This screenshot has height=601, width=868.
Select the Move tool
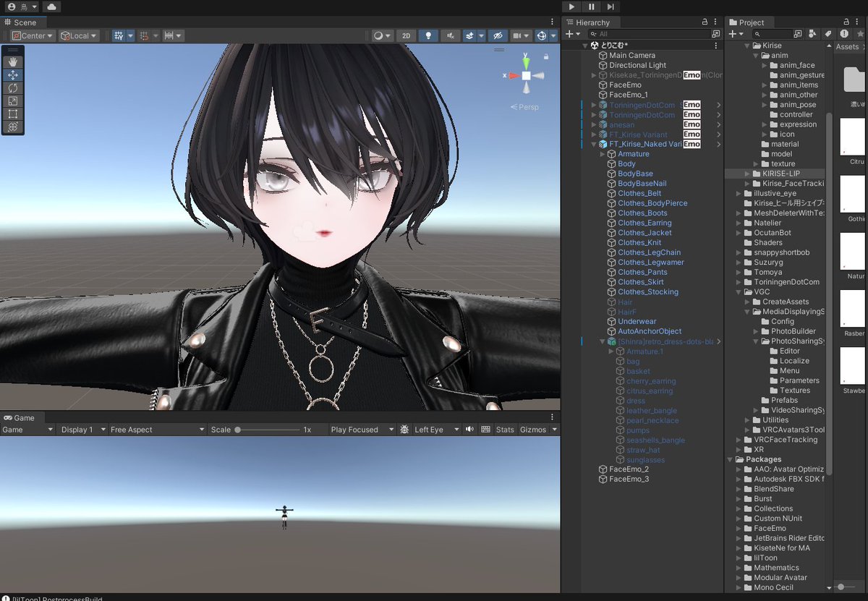[x=13, y=74]
